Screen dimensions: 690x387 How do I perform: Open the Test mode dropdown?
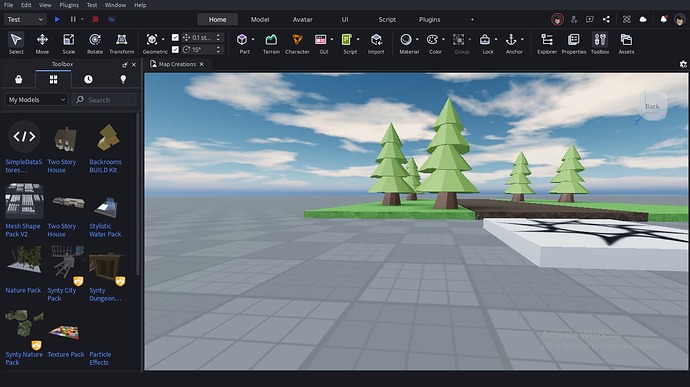pos(26,19)
